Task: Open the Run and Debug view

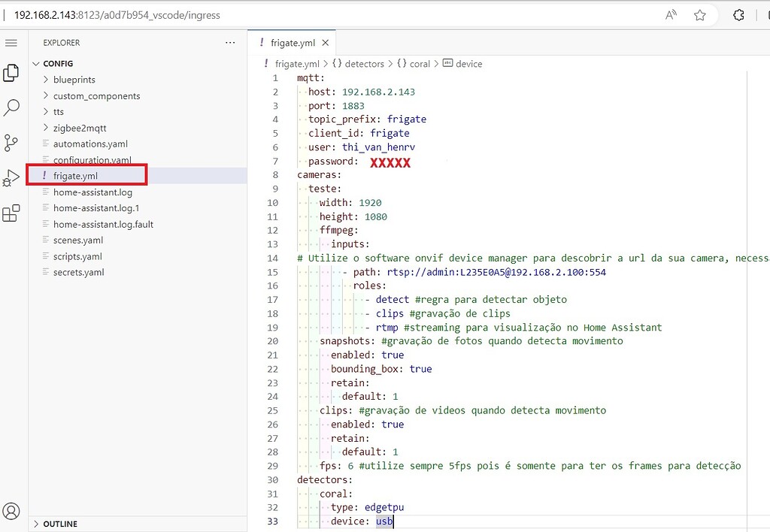Action: pyautogui.click(x=11, y=178)
